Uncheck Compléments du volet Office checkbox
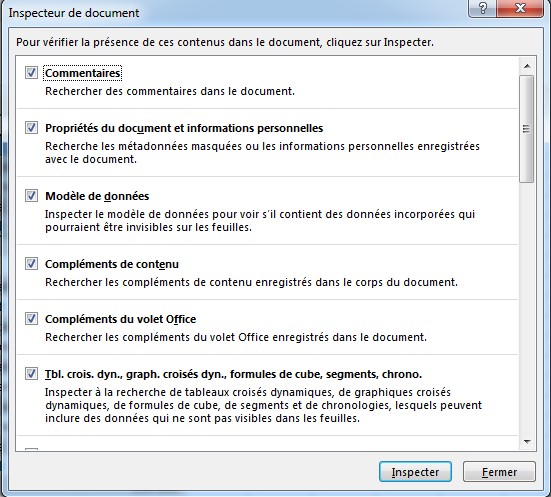Image resolution: width=551 pixels, height=497 pixels. (x=31, y=319)
